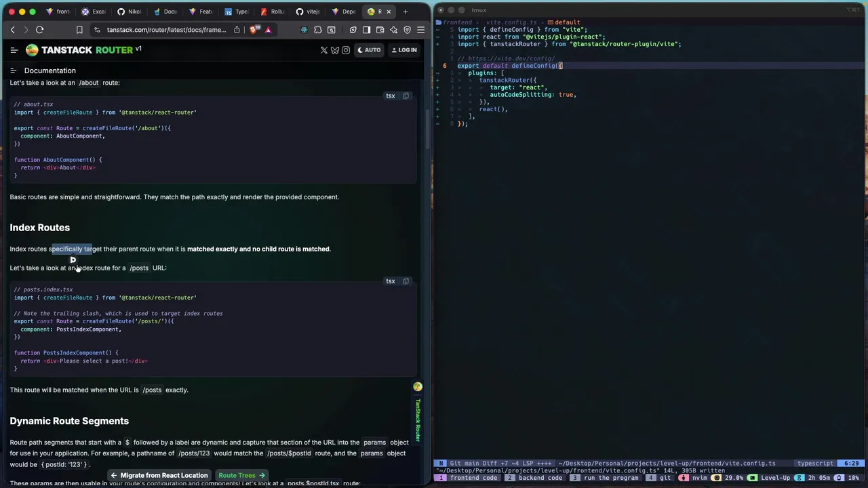Viewport: 868px width, 488px height.
Task: Open browser extensions puzzle icon
Action: (x=317, y=30)
